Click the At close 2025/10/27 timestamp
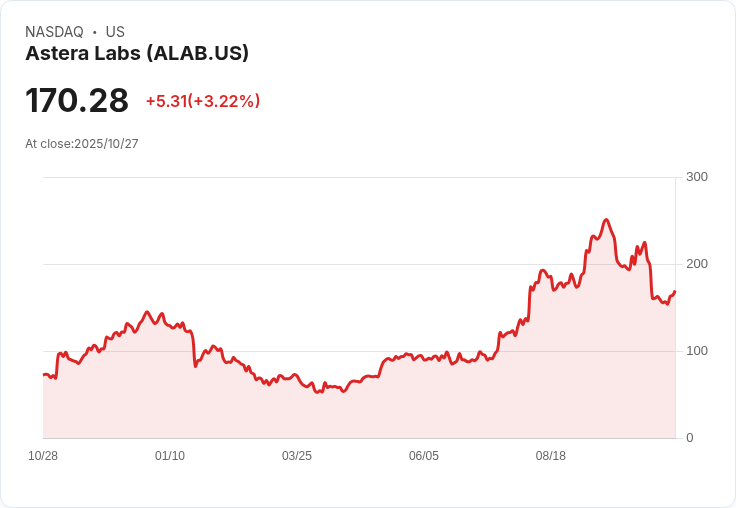 [x=82, y=144]
